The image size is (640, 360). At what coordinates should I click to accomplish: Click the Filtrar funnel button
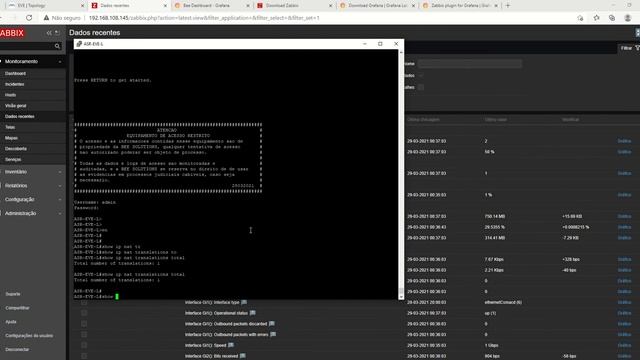click(629, 48)
